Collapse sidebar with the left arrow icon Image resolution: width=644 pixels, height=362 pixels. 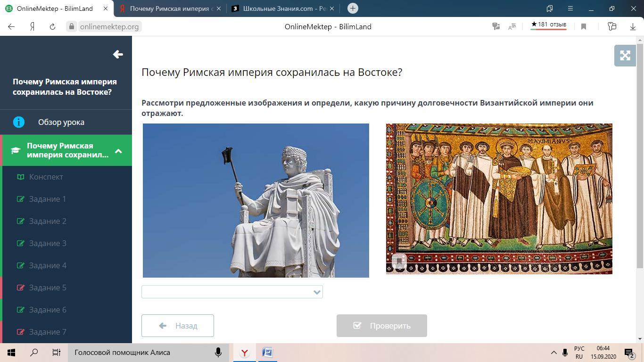[118, 54]
